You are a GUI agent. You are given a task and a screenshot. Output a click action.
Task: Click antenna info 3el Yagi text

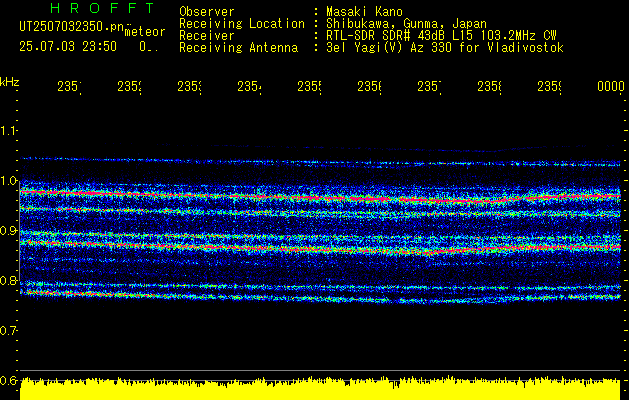point(445,48)
